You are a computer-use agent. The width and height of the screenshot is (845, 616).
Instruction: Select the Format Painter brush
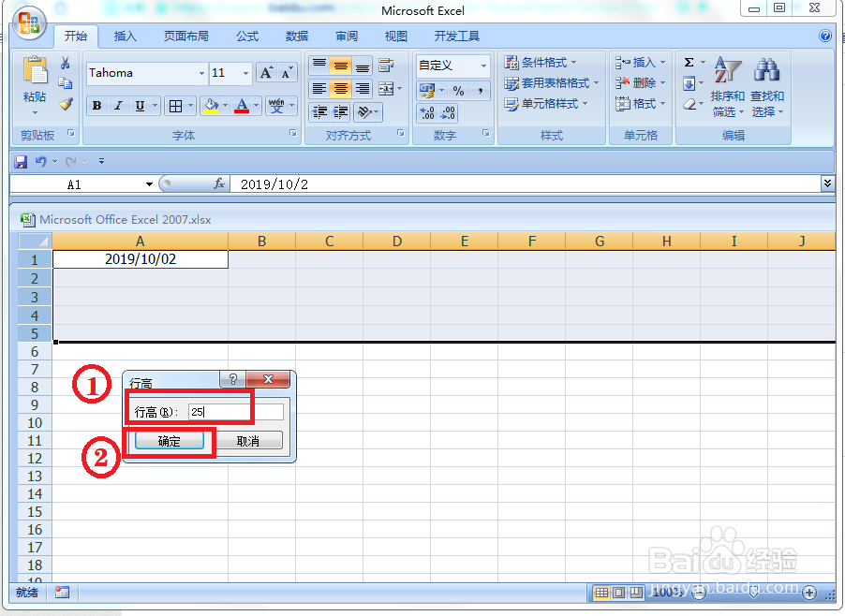tap(66, 103)
